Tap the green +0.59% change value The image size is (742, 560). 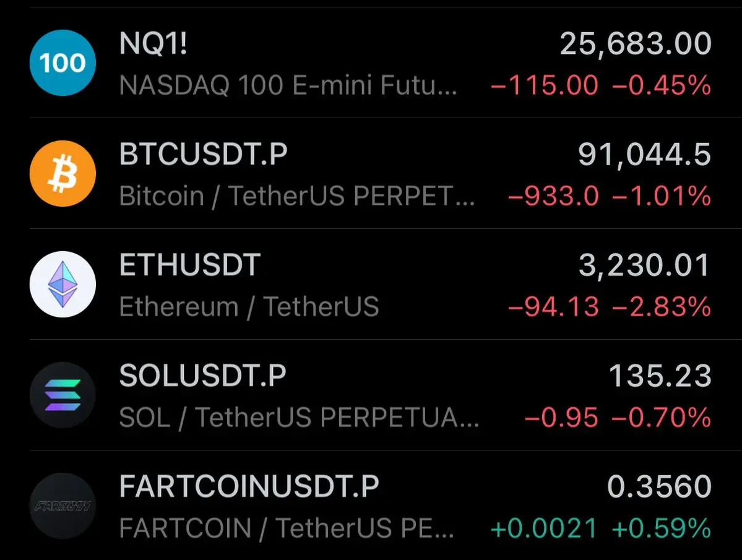pos(662,528)
